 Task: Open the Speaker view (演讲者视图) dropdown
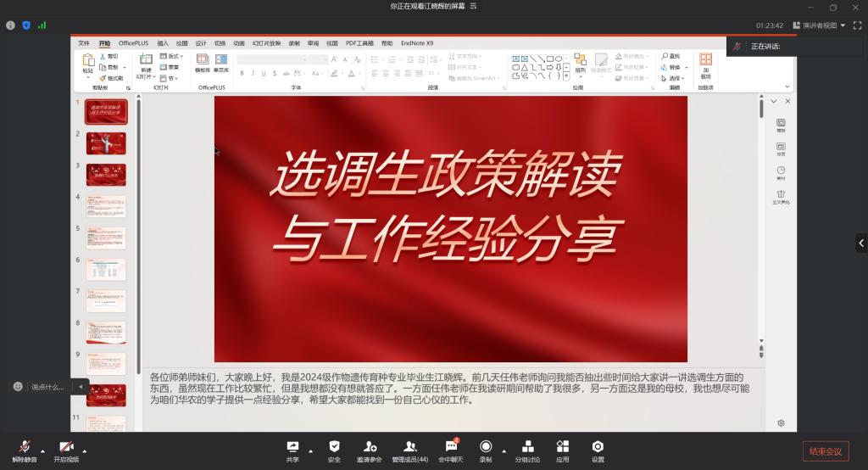(819, 25)
